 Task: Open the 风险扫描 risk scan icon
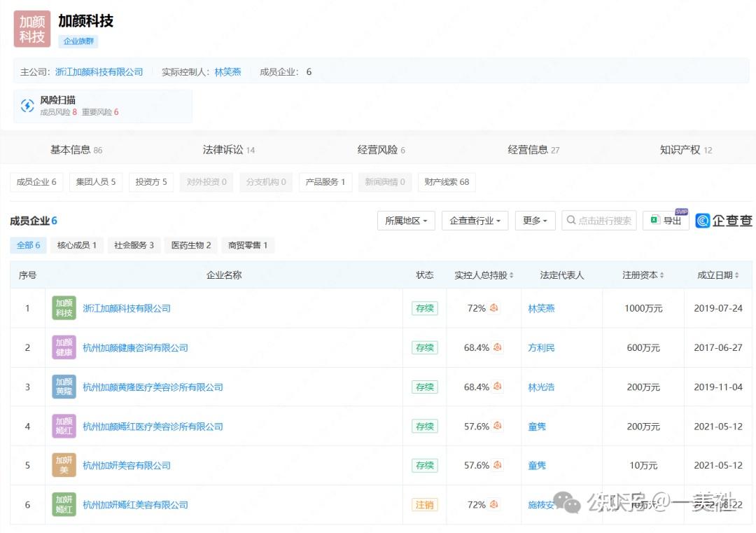click(27, 105)
